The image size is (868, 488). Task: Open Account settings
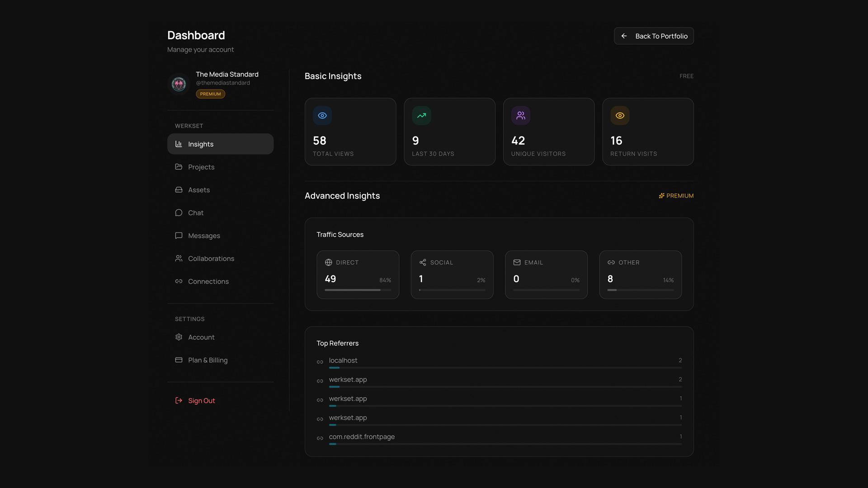pyautogui.click(x=201, y=337)
